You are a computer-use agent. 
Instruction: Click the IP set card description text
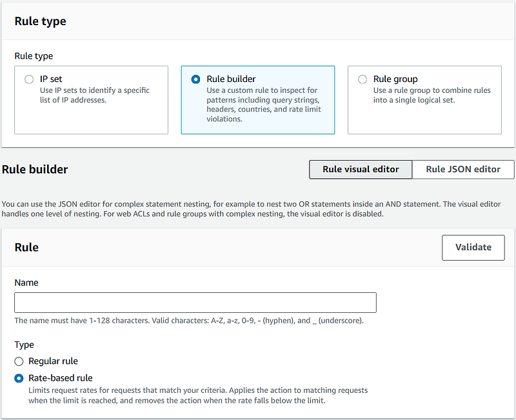pyautogui.click(x=94, y=95)
